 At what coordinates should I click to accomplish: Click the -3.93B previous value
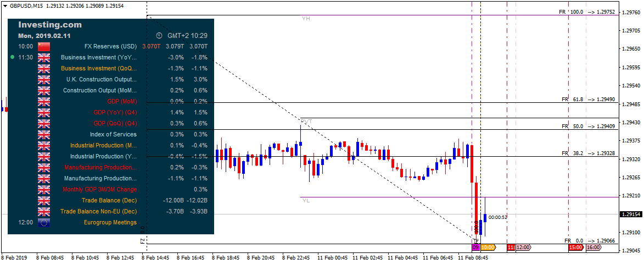click(198, 211)
